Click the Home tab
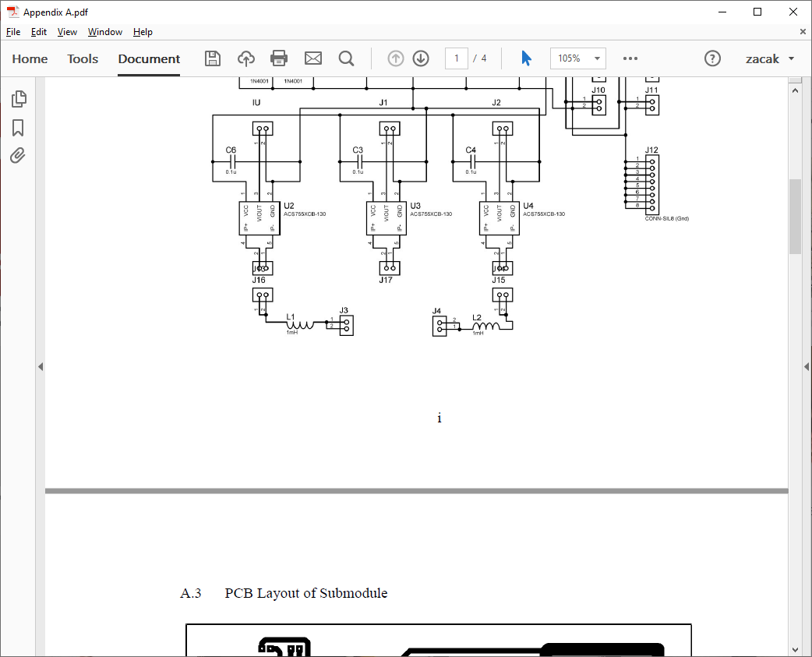 pos(30,58)
